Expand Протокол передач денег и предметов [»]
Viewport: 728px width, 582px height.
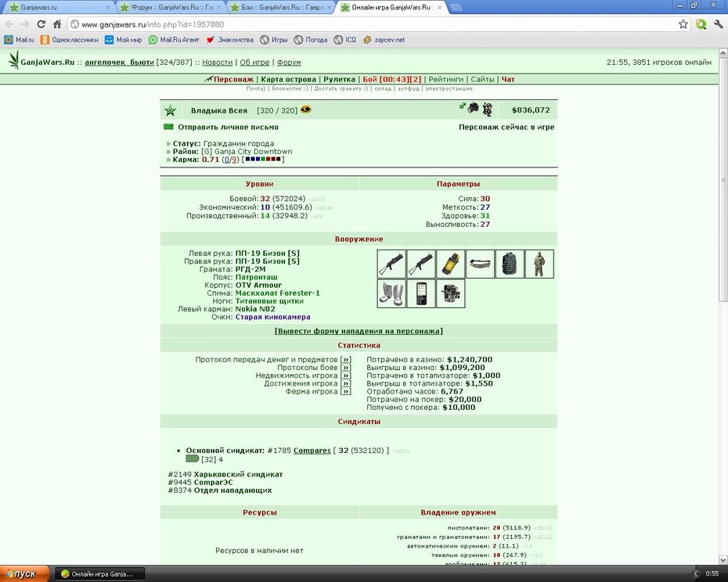[346, 360]
